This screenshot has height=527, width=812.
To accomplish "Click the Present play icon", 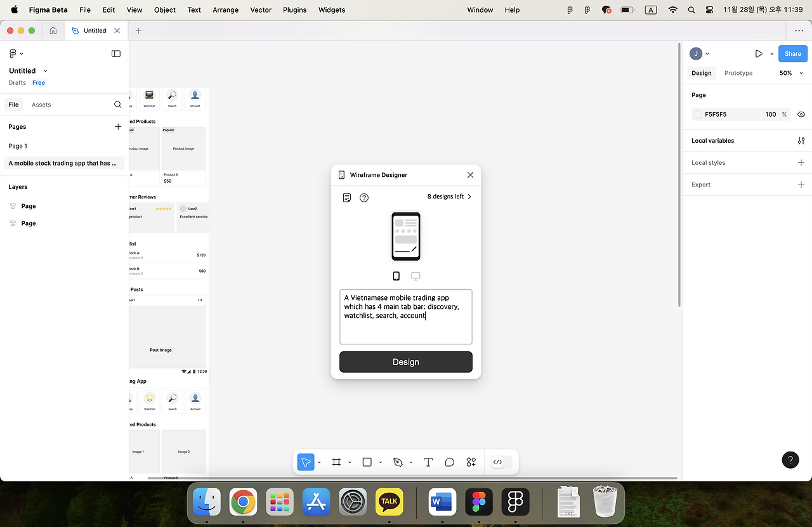I will coord(759,54).
